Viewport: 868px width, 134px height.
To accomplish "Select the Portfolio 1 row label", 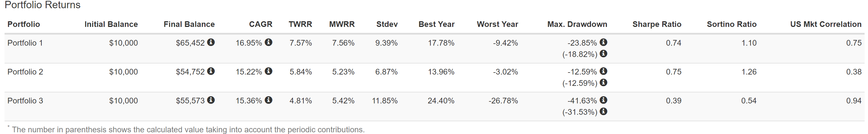I will [x=25, y=43].
